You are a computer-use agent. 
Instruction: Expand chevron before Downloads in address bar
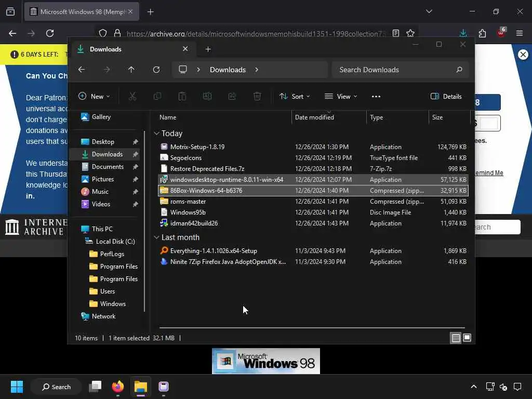click(x=198, y=70)
